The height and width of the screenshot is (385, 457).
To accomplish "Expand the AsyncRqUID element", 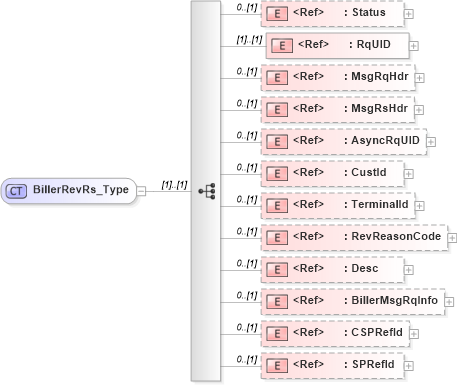I will [431, 142].
